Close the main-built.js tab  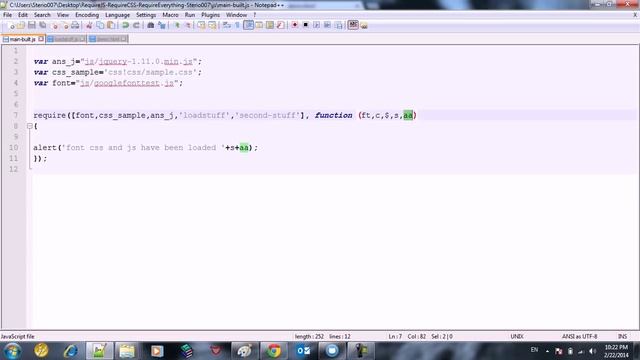pyautogui.click(x=41, y=39)
